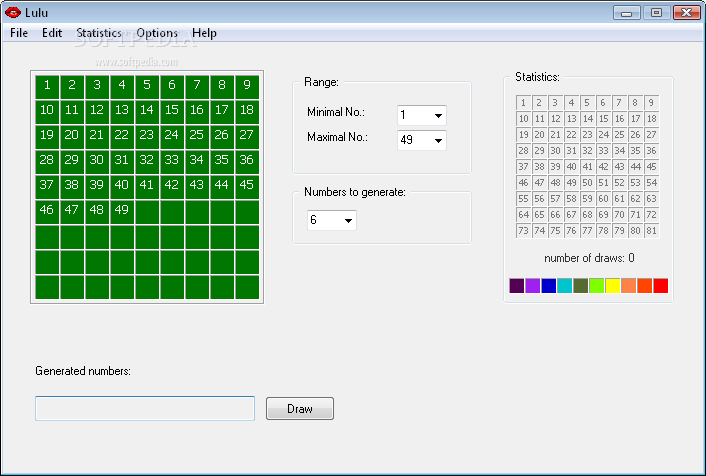Click statistics cell 77

587,231
